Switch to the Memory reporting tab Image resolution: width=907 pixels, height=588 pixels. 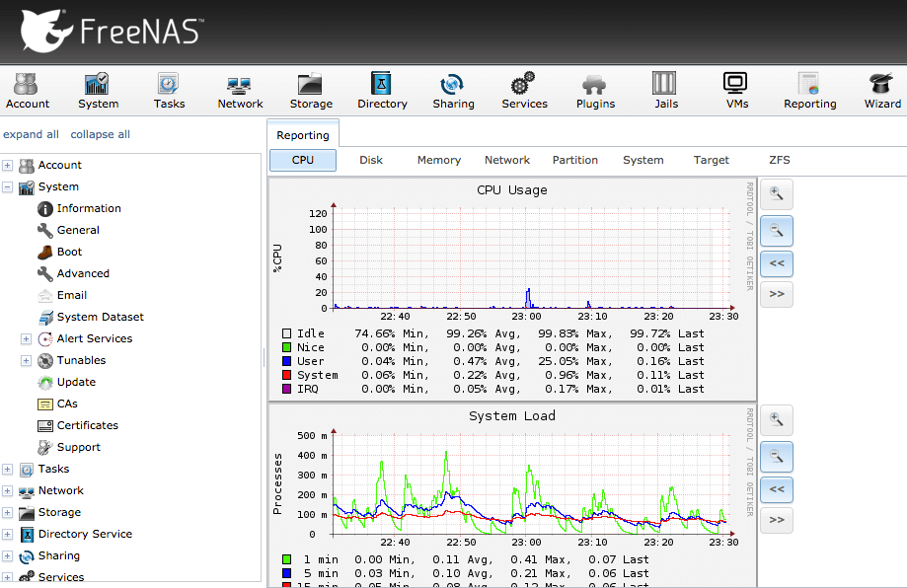coord(438,160)
